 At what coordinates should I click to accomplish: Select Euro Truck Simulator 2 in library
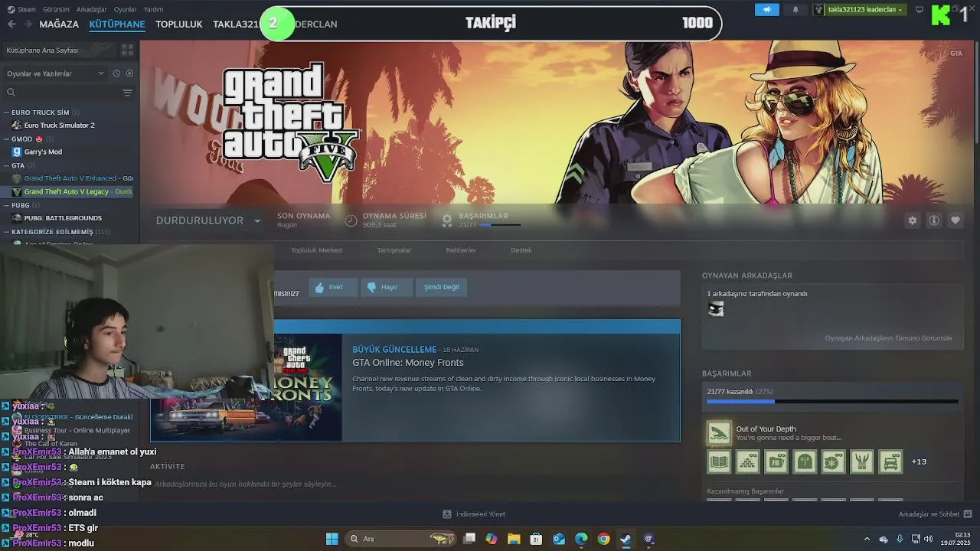tap(59, 125)
